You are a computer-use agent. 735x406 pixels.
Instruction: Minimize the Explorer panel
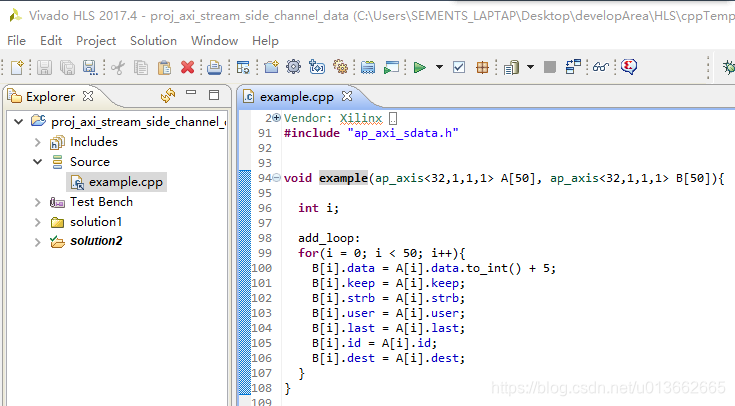(191, 93)
